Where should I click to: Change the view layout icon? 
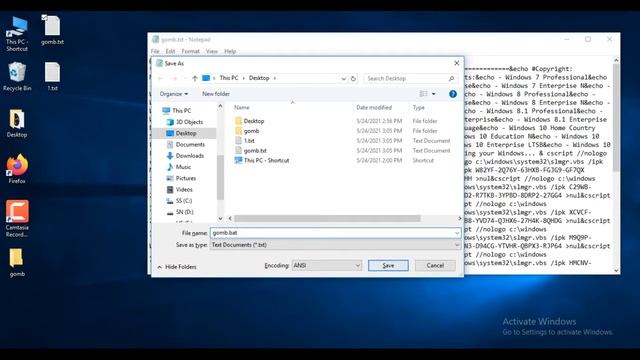pyautogui.click(x=423, y=94)
